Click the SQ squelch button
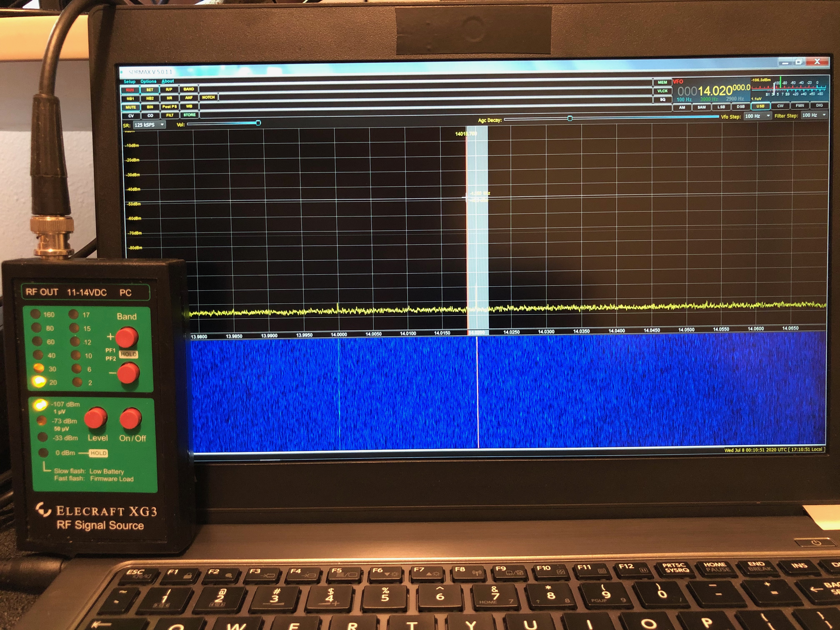The width and height of the screenshot is (840, 630). point(662,100)
